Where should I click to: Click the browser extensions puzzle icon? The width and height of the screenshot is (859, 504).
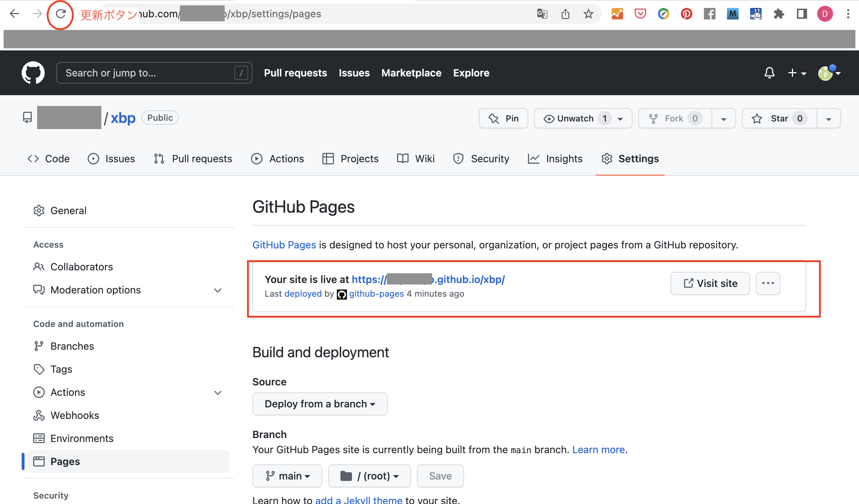point(779,14)
